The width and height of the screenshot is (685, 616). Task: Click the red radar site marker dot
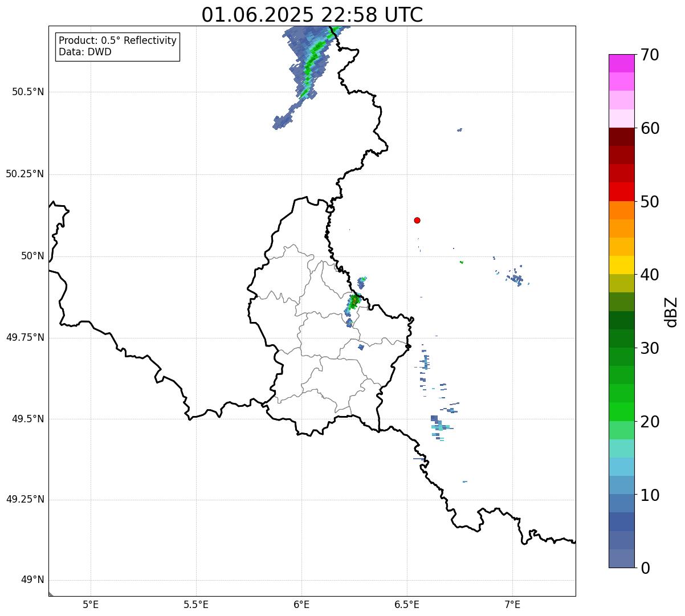coord(417,220)
